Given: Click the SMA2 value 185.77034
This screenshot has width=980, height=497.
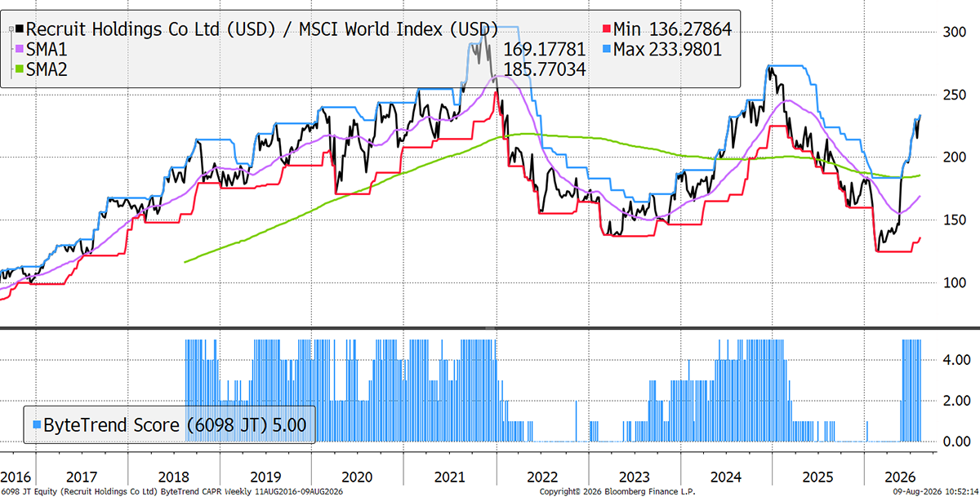Looking at the screenshot, I should click(x=545, y=71).
